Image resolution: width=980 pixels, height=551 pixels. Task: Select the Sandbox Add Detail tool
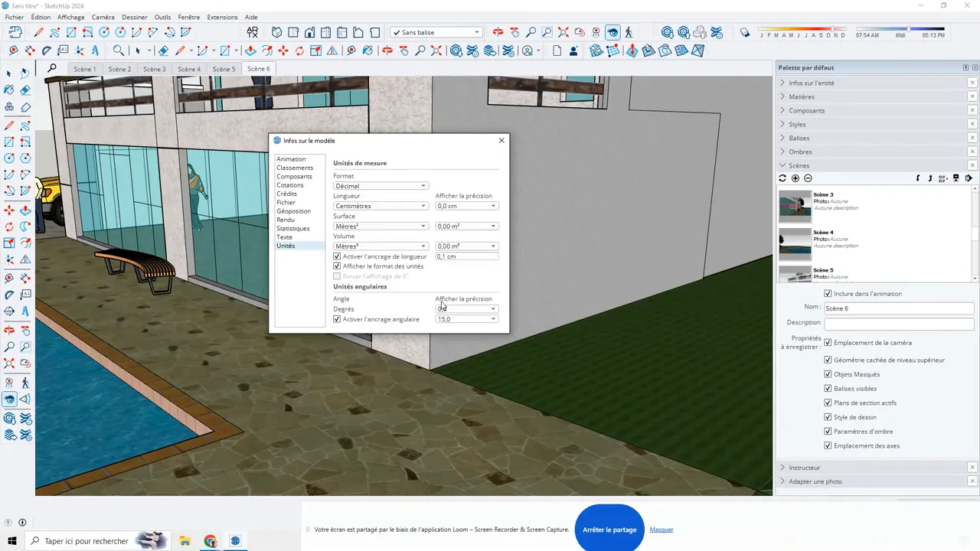pos(681,51)
